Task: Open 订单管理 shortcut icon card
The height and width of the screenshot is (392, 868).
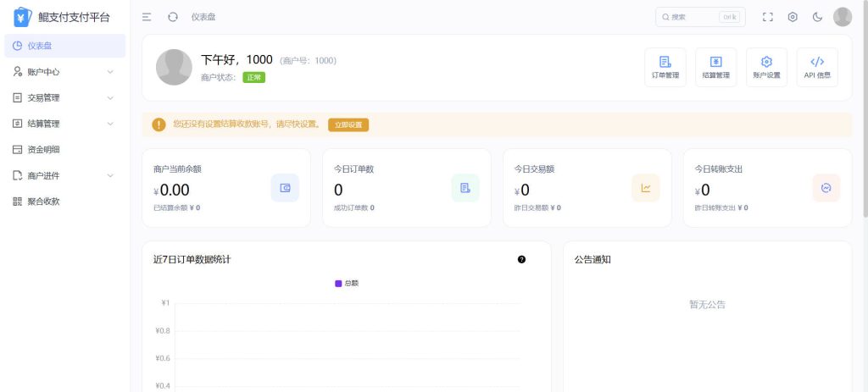Action: pos(665,68)
